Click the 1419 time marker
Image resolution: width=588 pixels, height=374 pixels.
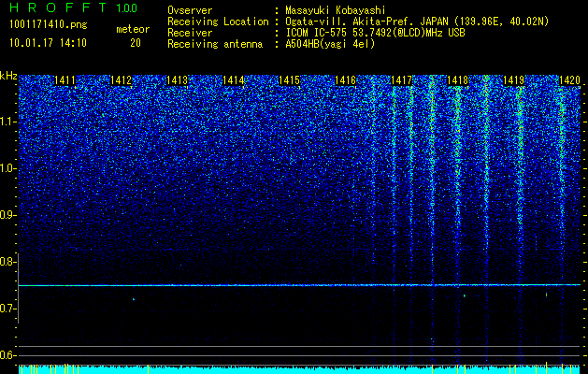coord(514,80)
